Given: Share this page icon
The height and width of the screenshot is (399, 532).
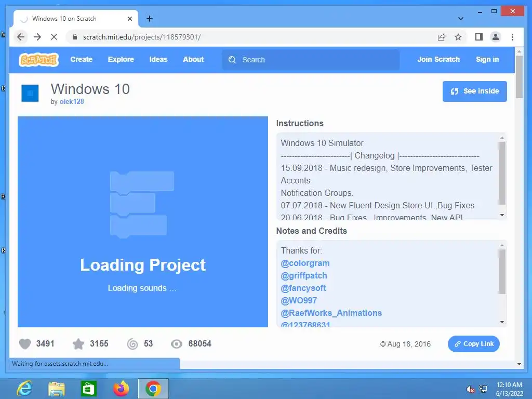Looking at the screenshot, I should [442, 37].
